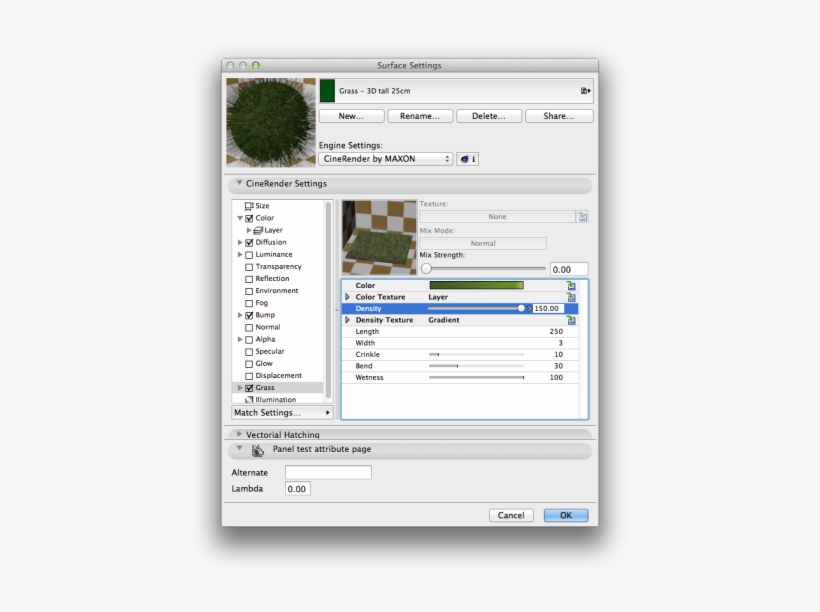The width and height of the screenshot is (820, 612).
Task: Click the load icon beside the Color row
Action: (x=571, y=285)
